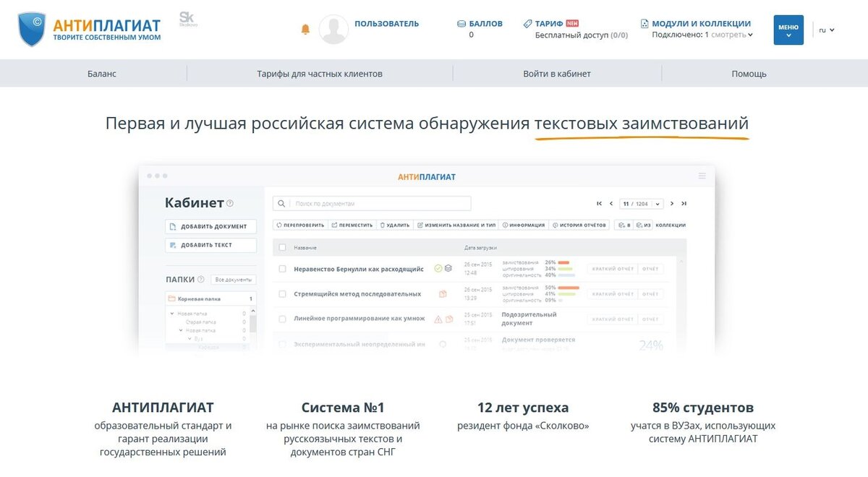Jump to the last page of documents
This screenshot has height=477, width=868.
tap(684, 204)
